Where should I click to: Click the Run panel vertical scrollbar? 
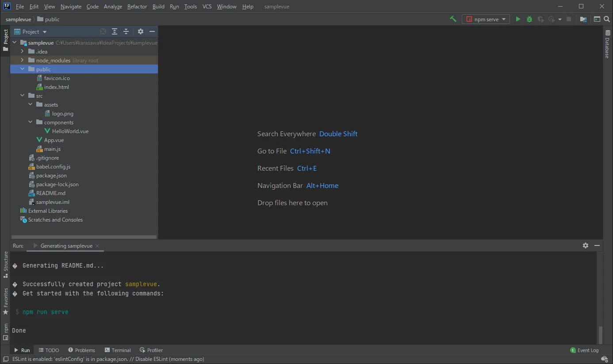tap(600, 334)
